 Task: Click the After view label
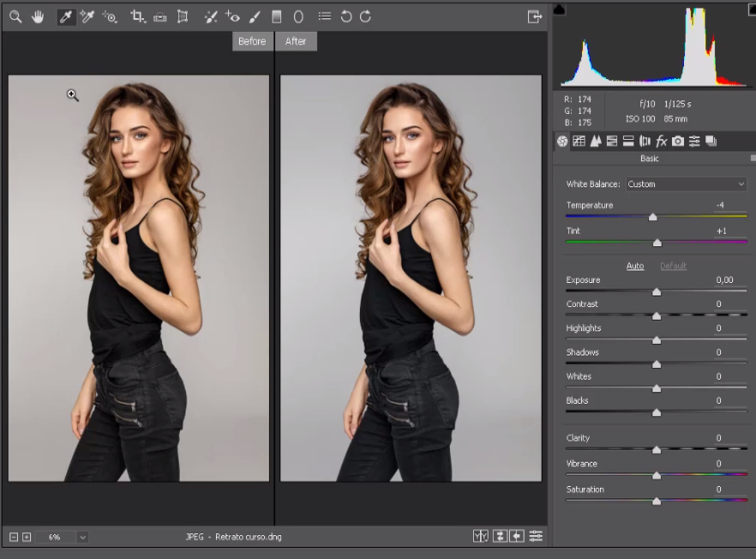pyautogui.click(x=296, y=41)
